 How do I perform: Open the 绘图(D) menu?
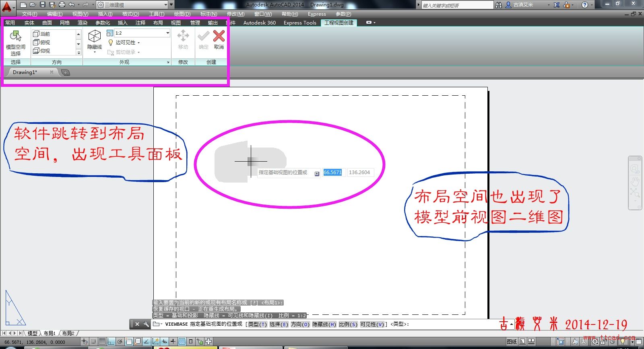pos(182,14)
